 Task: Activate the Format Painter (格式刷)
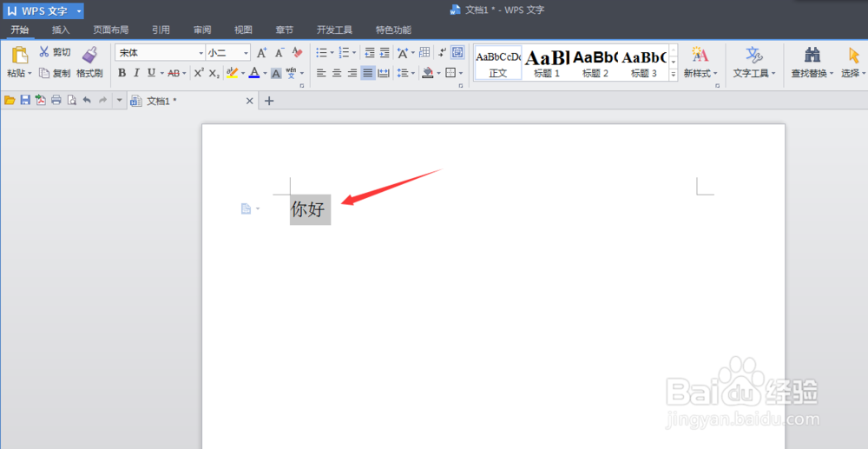[89, 62]
